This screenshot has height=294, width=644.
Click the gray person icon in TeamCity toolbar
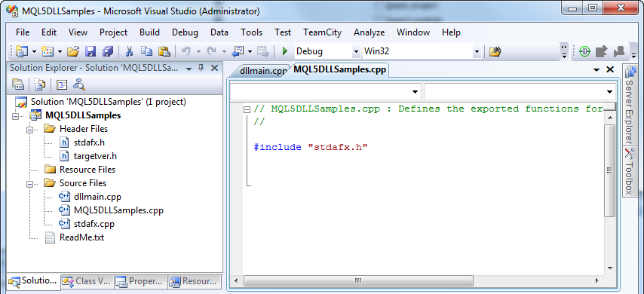pos(619,51)
